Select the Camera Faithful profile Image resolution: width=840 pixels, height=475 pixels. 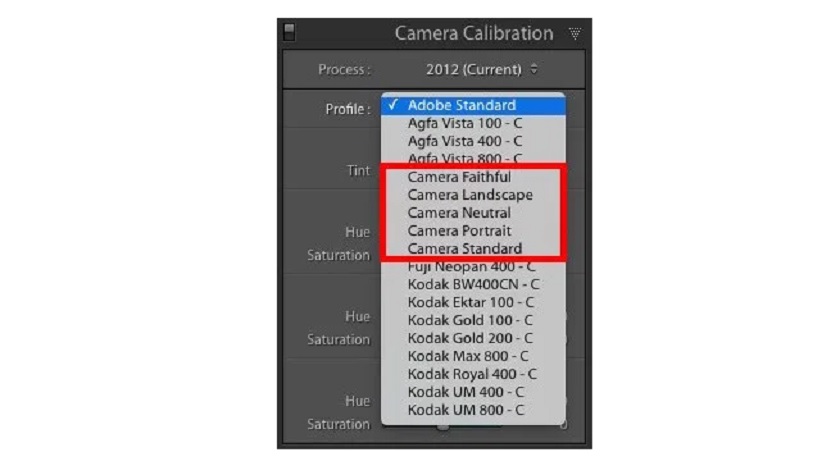(x=459, y=177)
